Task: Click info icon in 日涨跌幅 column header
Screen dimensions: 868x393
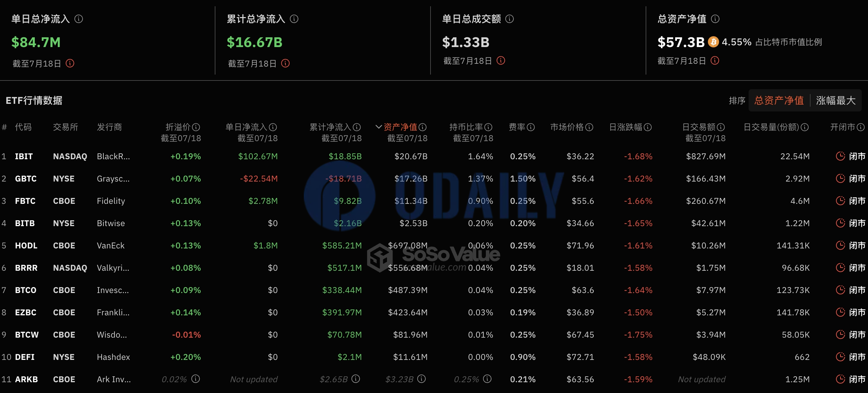Action: pos(648,127)
